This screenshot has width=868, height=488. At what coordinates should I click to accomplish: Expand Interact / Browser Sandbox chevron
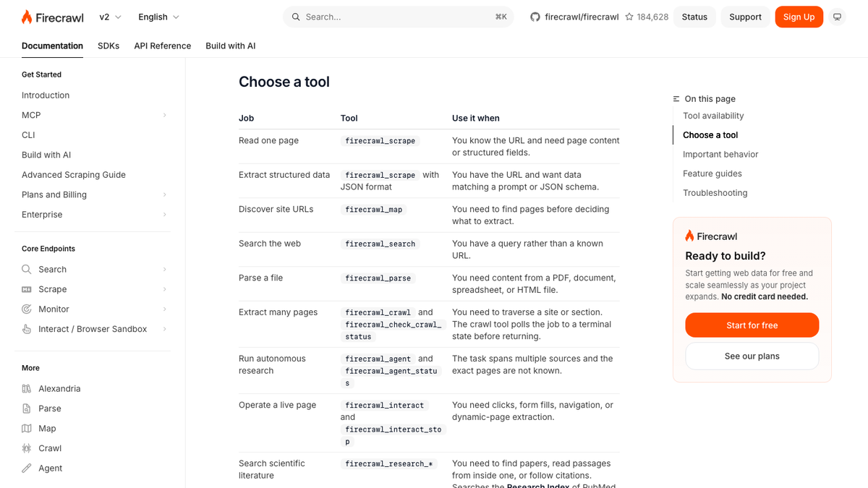(165, 329)
